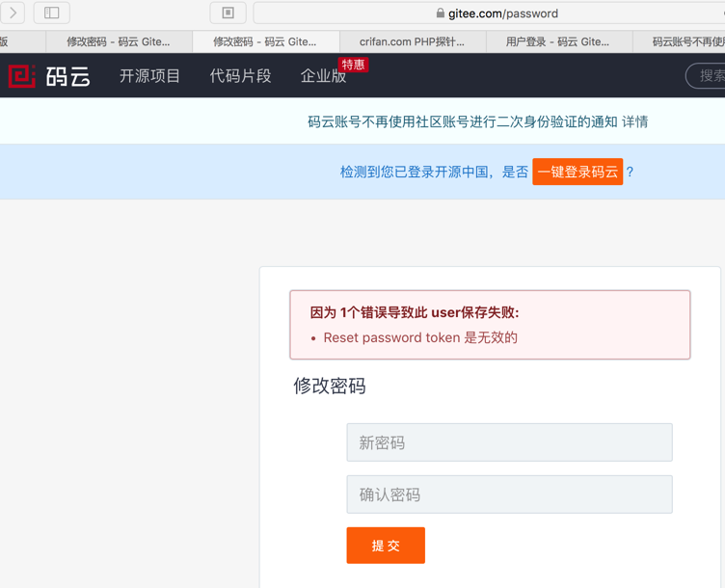Click the orange 一键登录码云 button
The image size is (725, 588).
pyautogui.click(x=577, y=172)
